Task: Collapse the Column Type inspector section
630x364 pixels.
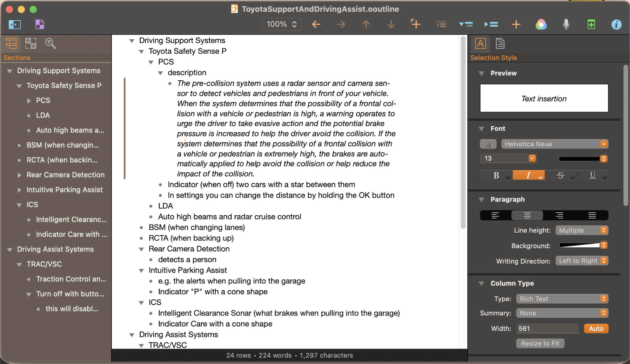Action: pos(481,283)
